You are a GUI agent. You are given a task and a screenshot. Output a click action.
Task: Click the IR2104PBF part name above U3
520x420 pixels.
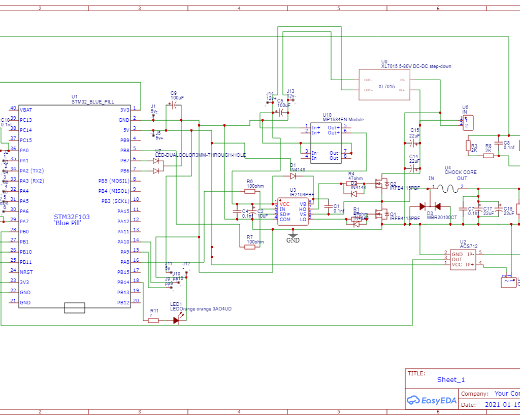302,194
